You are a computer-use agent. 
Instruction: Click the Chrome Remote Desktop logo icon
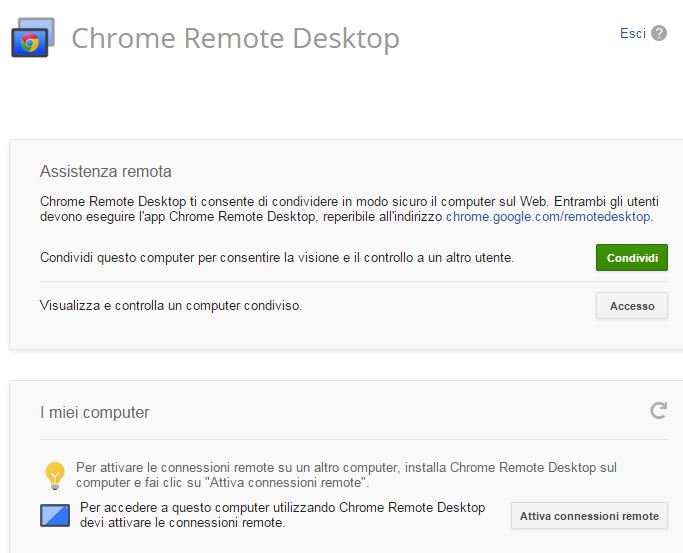[33, 37]
